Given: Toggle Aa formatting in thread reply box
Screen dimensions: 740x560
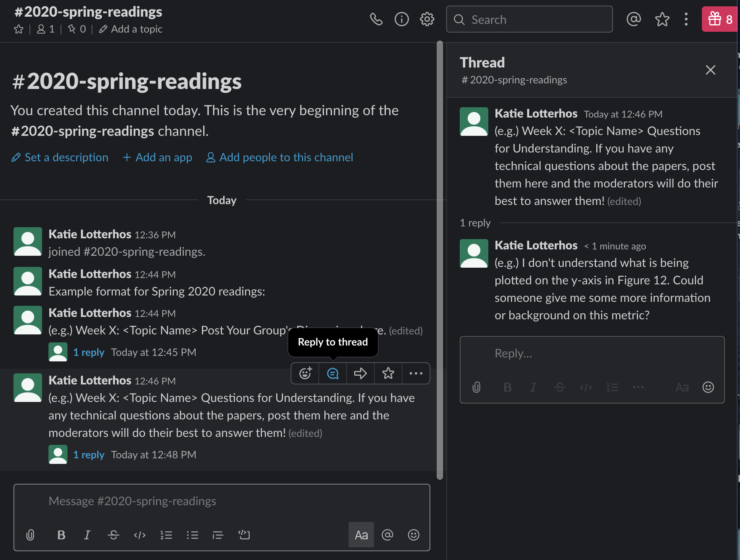Looking at the screenshot, I should pos(682,387).
